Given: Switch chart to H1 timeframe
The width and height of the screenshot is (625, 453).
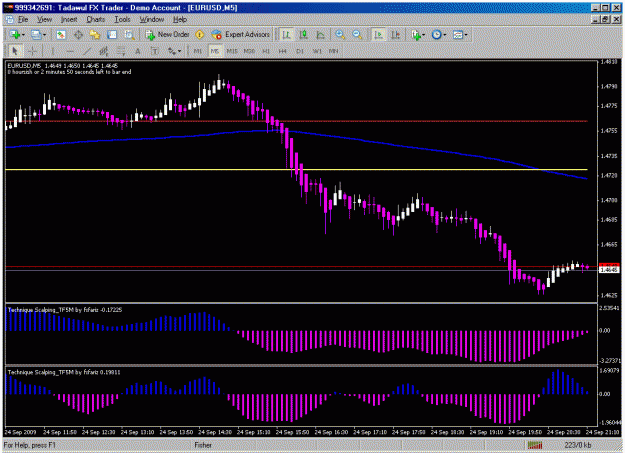Looking at the screenshot, I should pos(266,51).
